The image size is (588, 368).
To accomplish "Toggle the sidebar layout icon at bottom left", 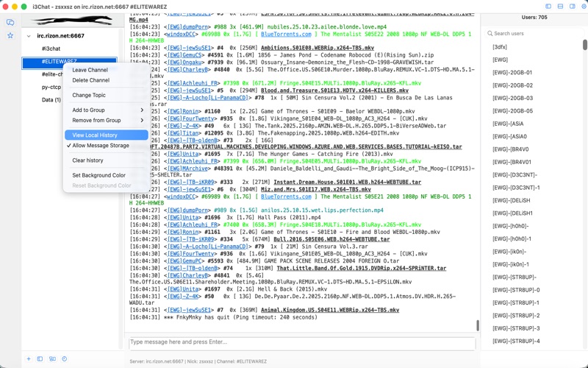I will (x=40, y=358).
